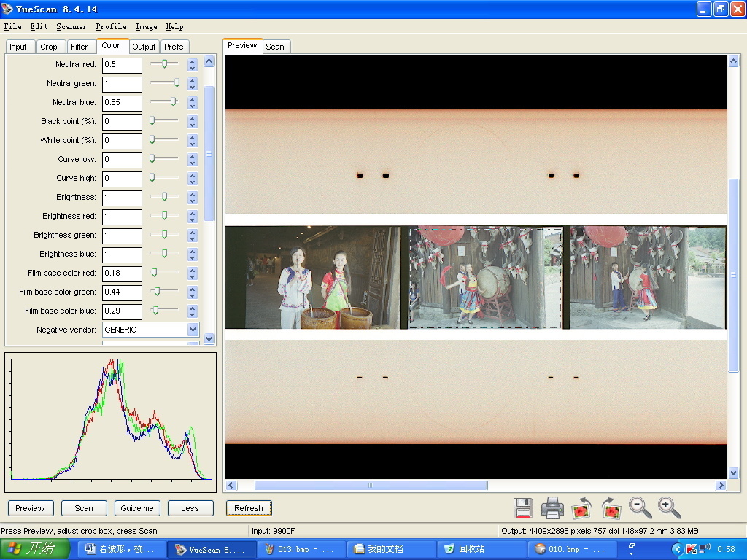Switch to the Filter tab

(80, 47)
